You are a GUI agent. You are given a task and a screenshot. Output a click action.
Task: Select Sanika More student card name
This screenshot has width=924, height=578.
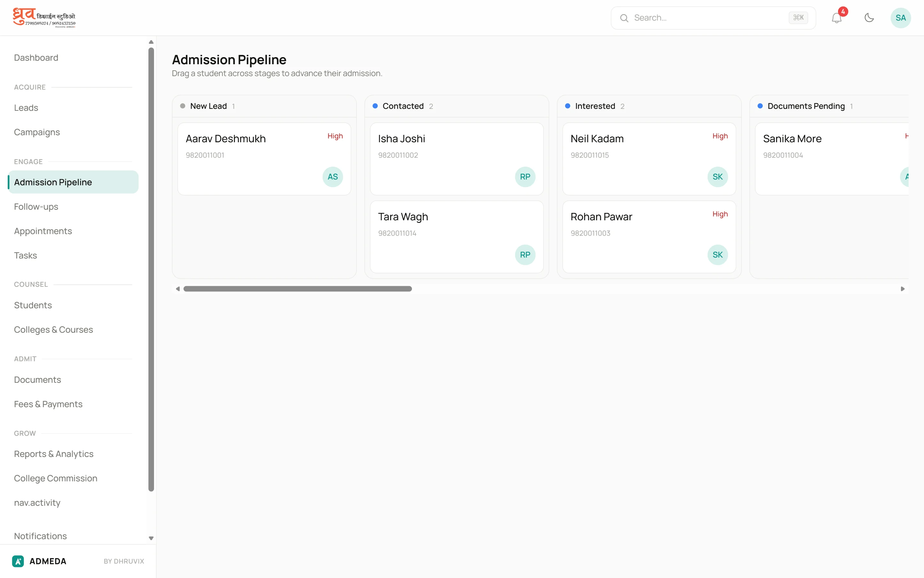pos(792,139)
